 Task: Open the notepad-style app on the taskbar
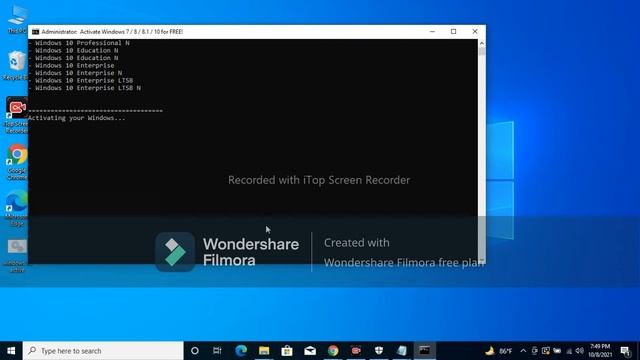(x=402, y=351)
